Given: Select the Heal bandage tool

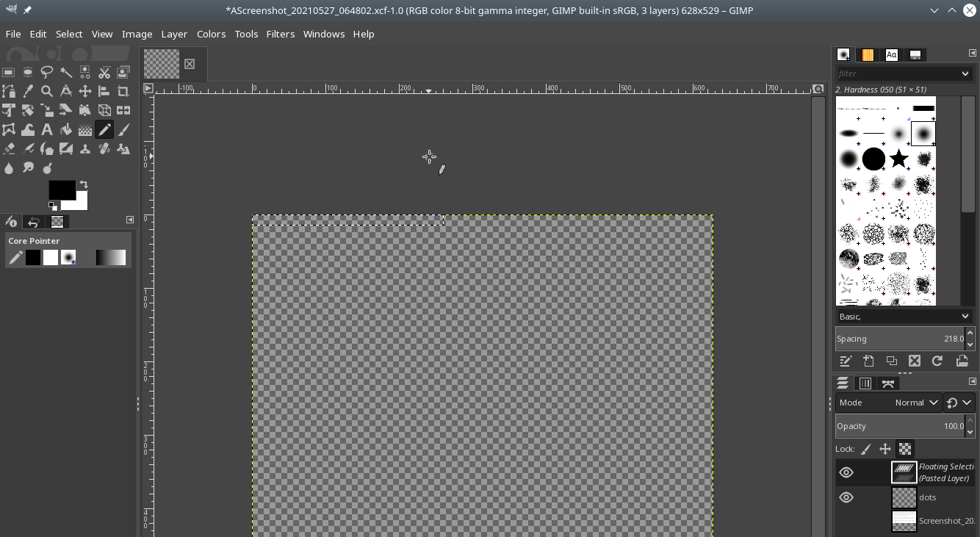Looking at the screenshot, I should point(104,148).
